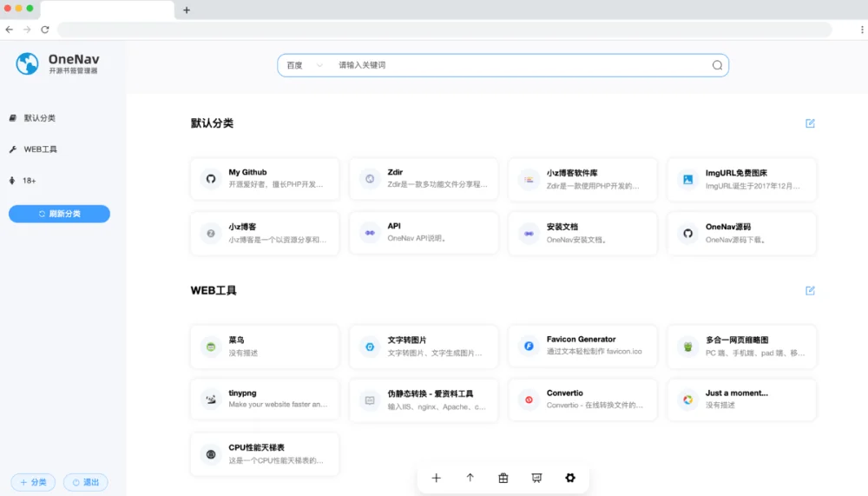The height and width of the screenshot is (496, 868).
Task: Click the browser back arrow
Action: click(x=10, y=30)
